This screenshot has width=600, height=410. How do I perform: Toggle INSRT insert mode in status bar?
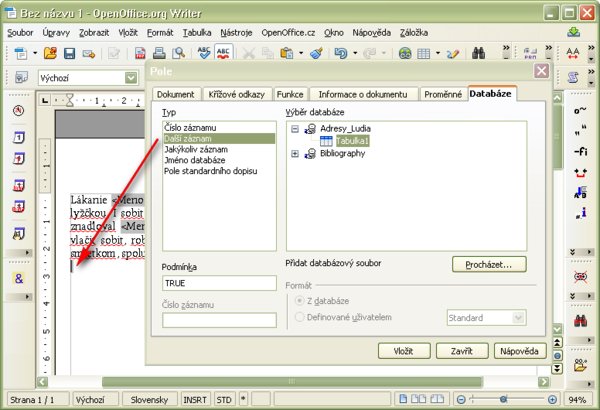coord(195,400)
